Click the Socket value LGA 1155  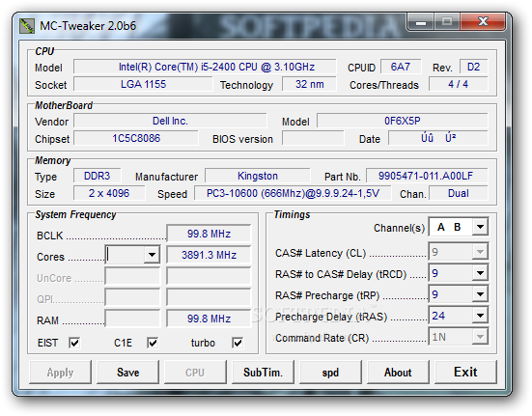point(143,84)
